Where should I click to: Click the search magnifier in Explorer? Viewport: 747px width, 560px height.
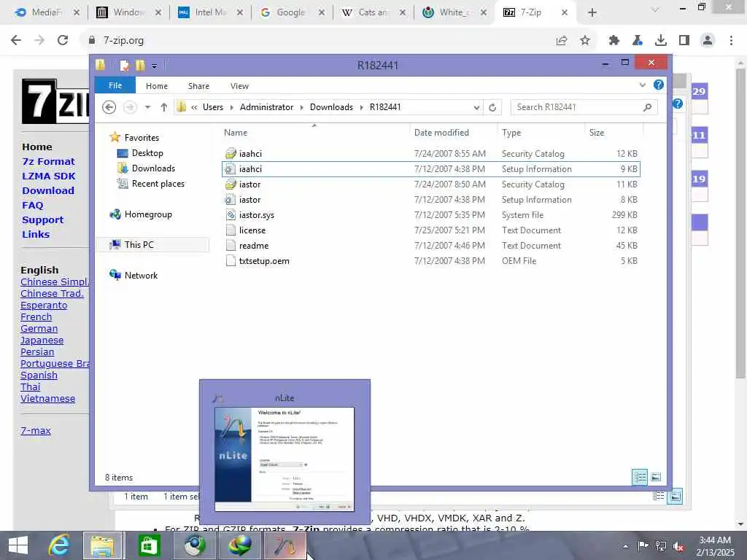[x=648, y=107]
